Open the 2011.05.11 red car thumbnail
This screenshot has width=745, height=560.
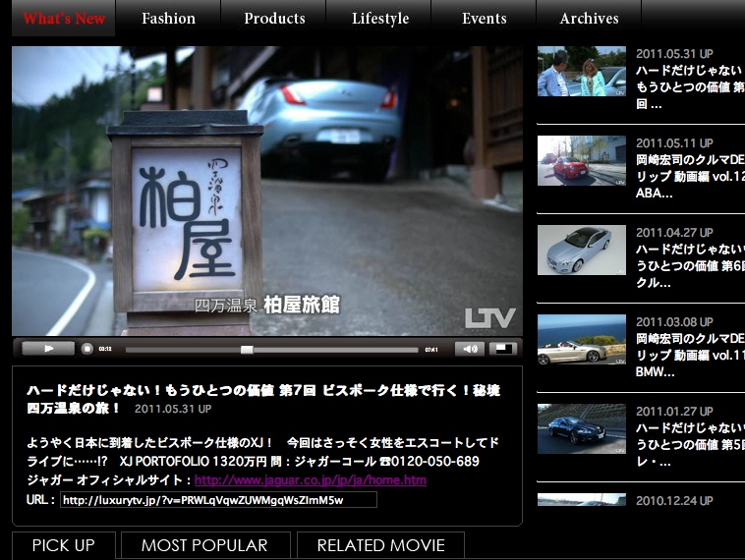tap(582, 160)
